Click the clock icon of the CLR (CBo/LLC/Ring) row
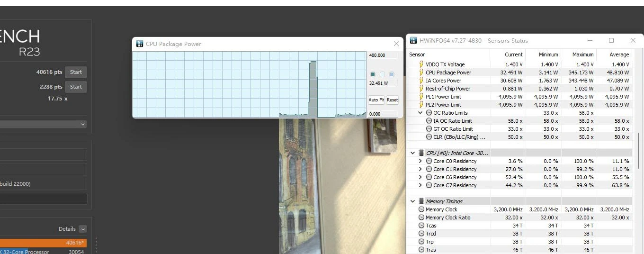Screen dimensions: 644x254 pos(429,137)
